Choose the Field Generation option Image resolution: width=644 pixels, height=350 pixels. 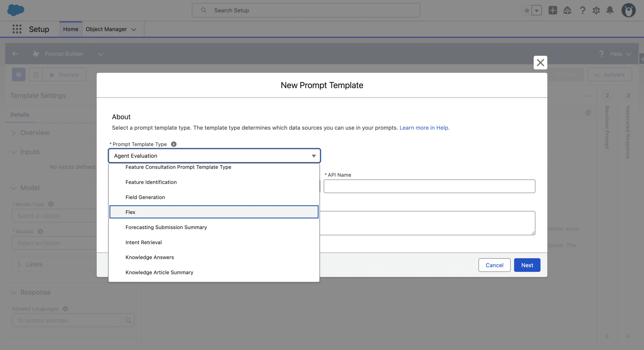[x=145, y=197]
